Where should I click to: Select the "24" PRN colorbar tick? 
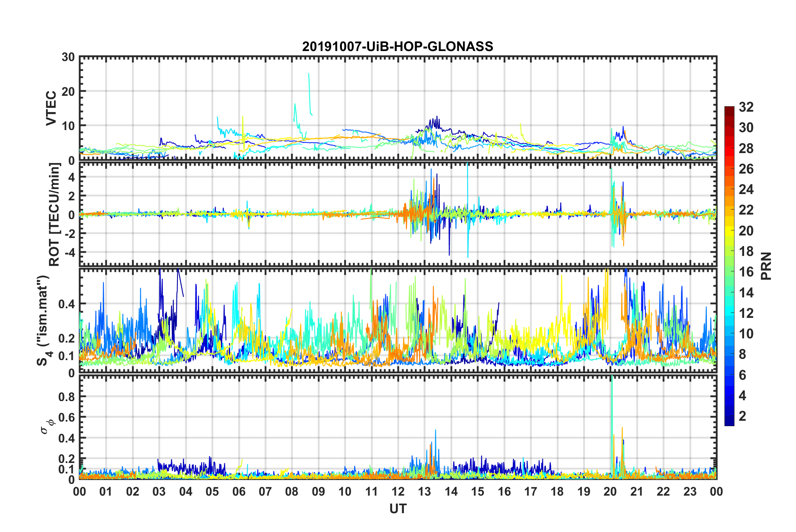click(746, 189)
